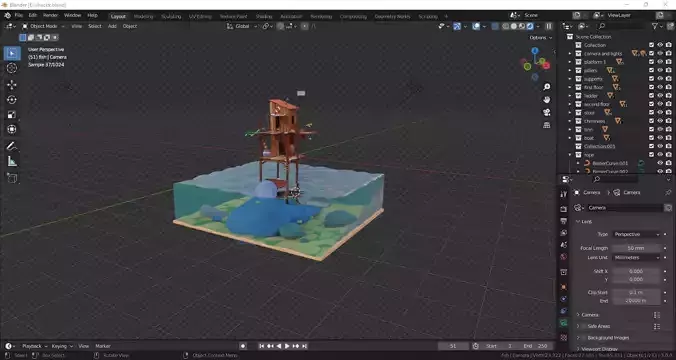Disable rendering for first floor collection
This screenshot has height=360, width=676.
(x=668, y=87)
